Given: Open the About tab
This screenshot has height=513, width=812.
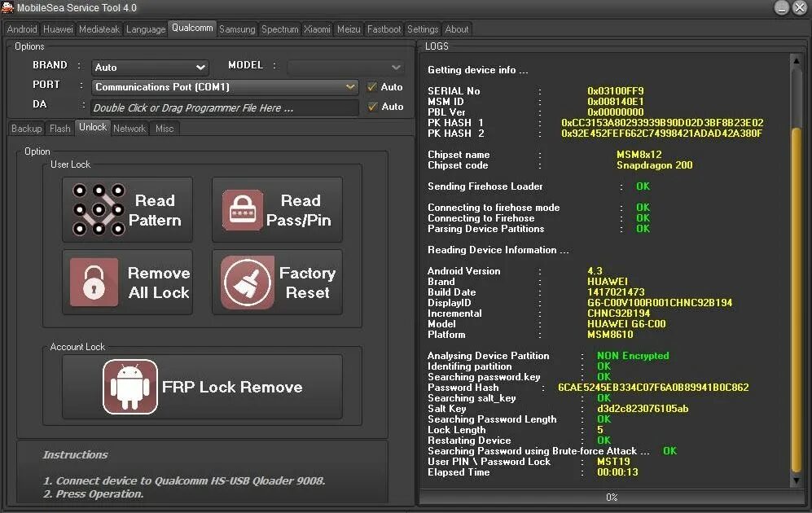Looking at the screenshot, I should [457, 29].
